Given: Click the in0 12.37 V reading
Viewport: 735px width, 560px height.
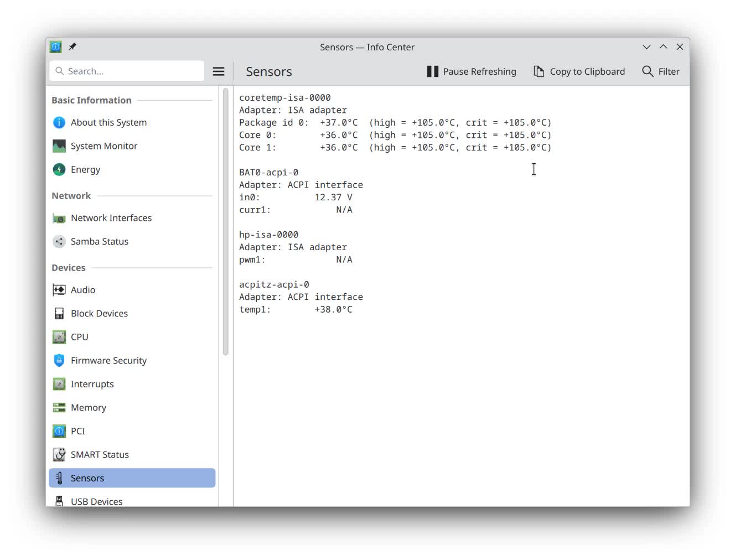Looking at the screenshot, I should pos(296,197).
